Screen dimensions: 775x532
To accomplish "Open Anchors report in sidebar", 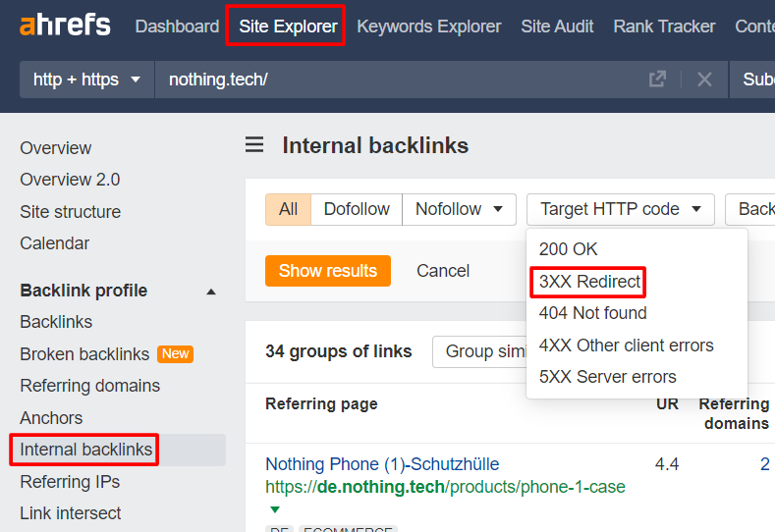I will [51, 418].
